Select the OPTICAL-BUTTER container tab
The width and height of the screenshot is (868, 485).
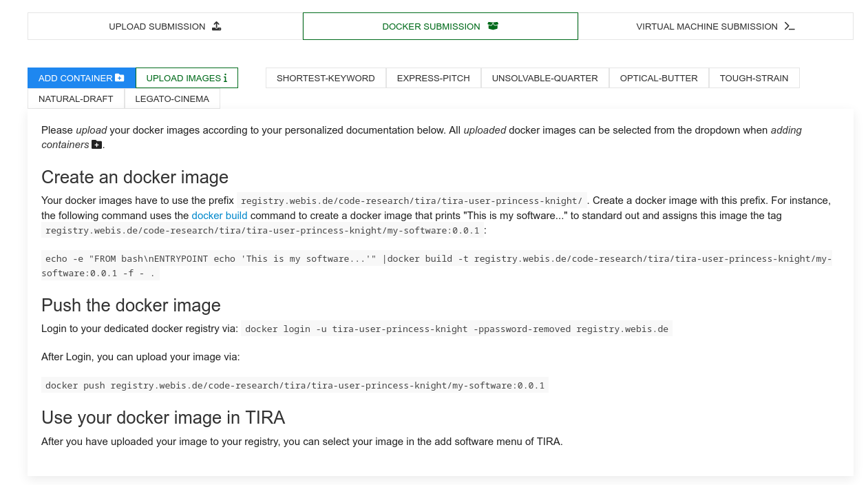[x=659, y=78]
